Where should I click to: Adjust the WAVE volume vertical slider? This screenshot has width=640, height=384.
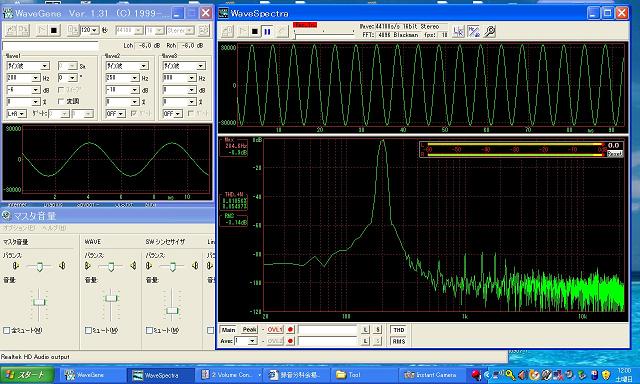pyautogui.click(x=111, y=298)
